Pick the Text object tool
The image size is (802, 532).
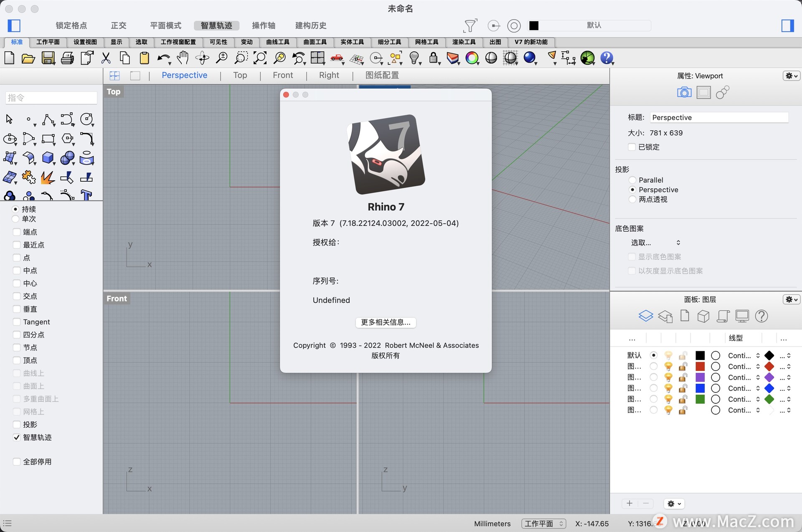point(86,195)
